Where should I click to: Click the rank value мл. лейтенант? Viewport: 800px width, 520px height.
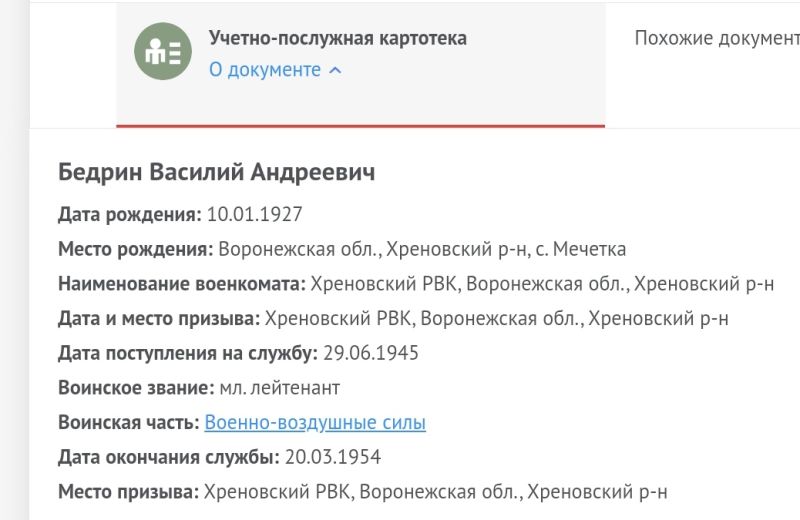coord(280,388)
